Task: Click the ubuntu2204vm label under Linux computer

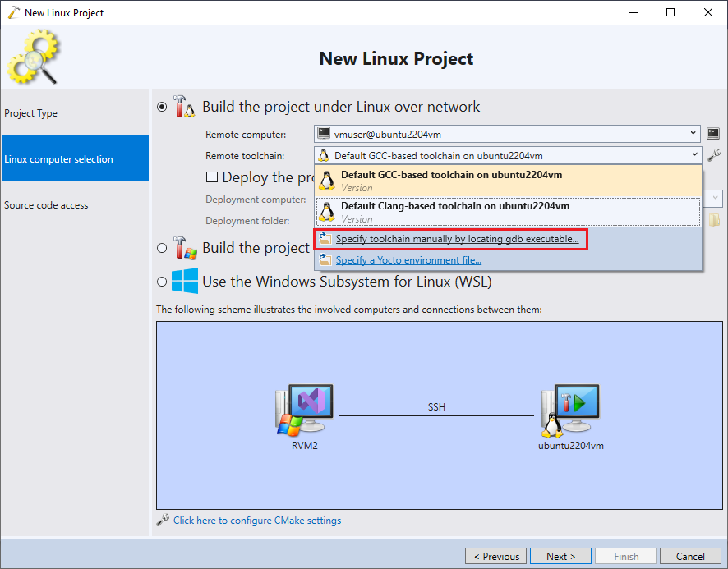Action: (x=570, y=446)
